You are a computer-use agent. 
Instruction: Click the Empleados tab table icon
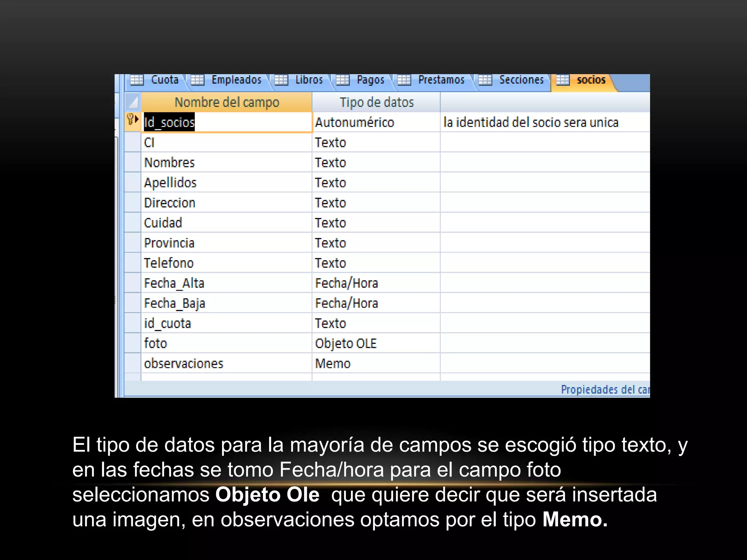pos(197,80)
